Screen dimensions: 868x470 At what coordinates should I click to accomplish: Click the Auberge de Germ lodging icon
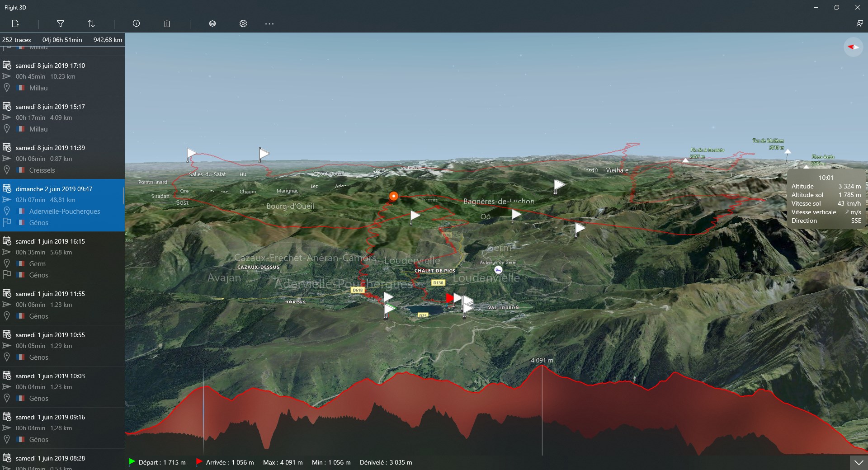click(x=498, y=270)
